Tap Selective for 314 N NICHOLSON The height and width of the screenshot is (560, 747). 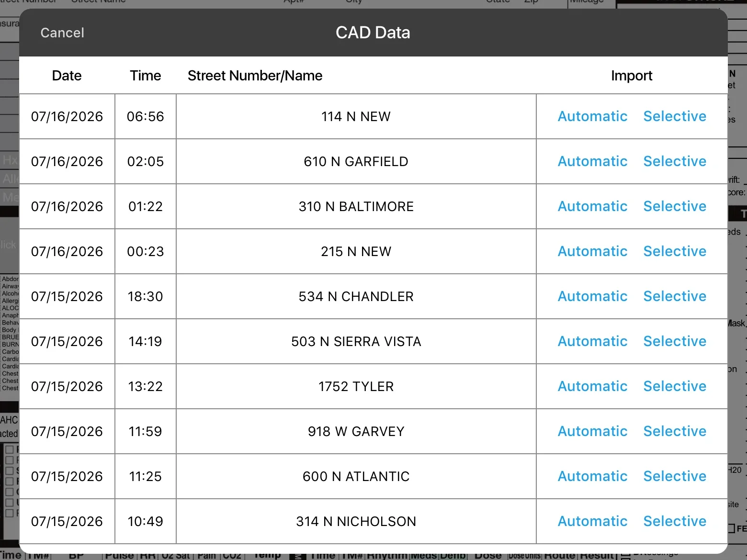click(675, 521)
